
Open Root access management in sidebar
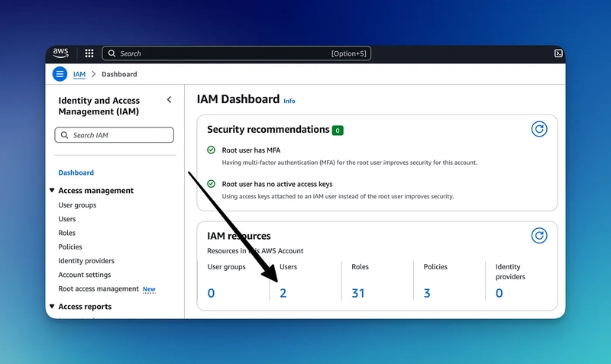point(99,288)
